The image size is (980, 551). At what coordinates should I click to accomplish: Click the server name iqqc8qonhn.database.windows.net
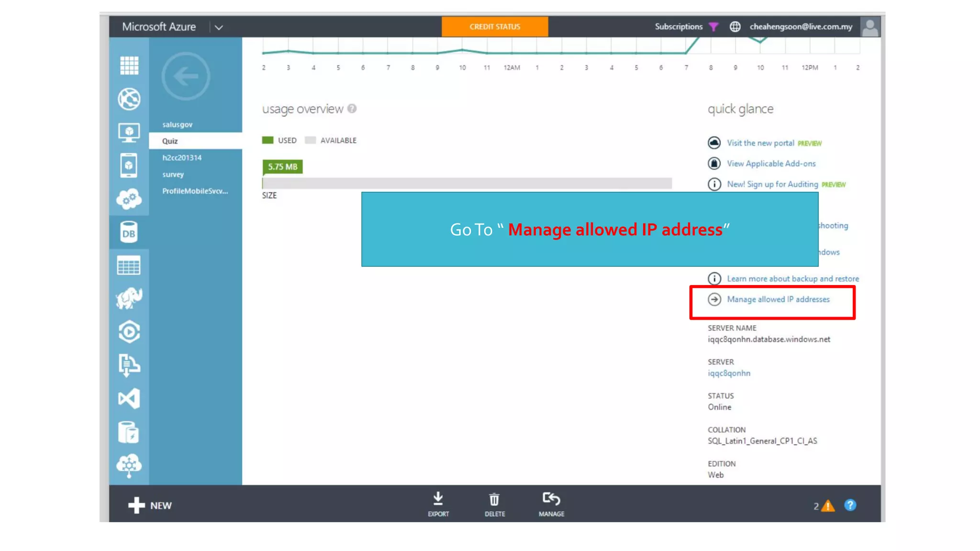pos(769,340)
